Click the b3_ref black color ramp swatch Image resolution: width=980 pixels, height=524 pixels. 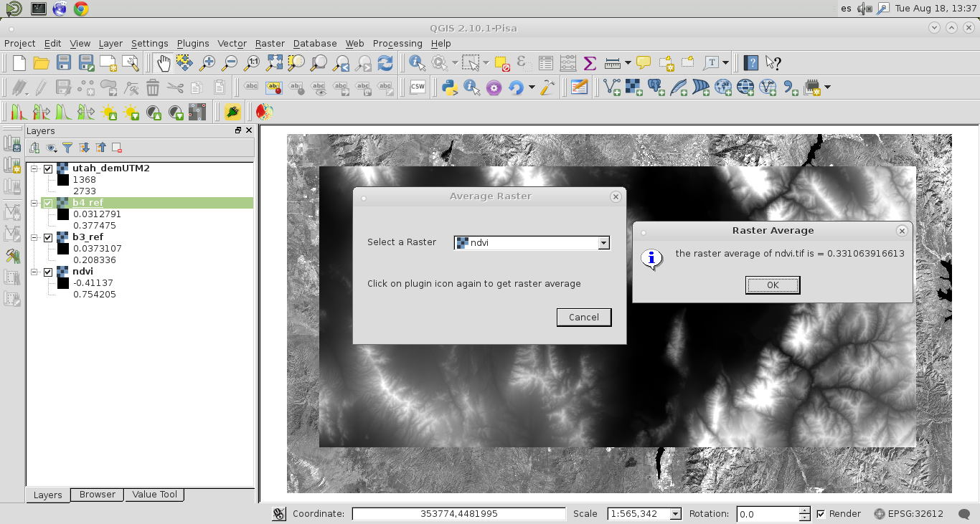click(x=63, y=249)
